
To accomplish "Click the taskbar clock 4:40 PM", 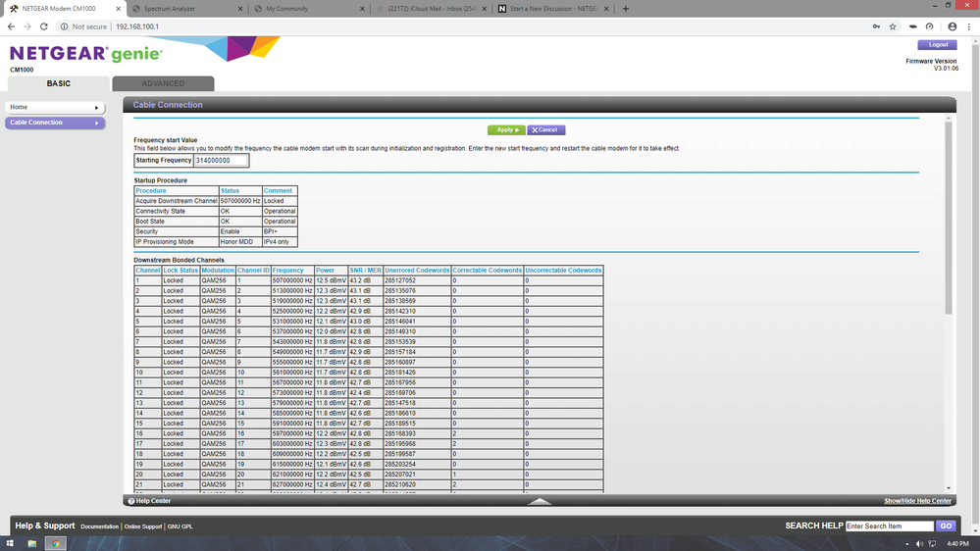I will [x=957, y=544].
